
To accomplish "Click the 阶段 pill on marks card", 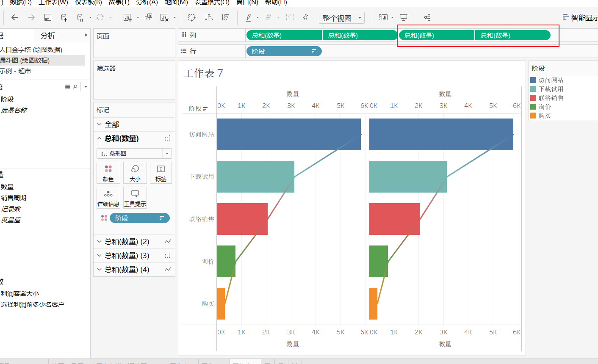I will (139, 218).
